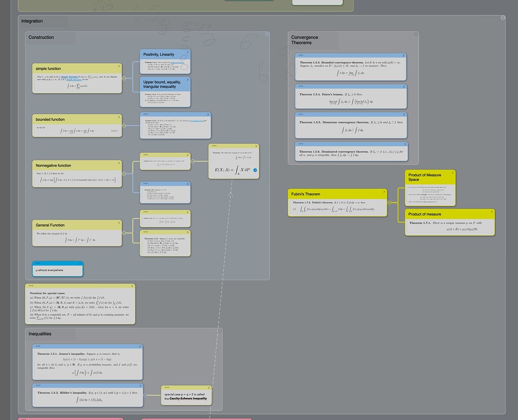Click more options on Jensen's inequality card
The width and height of the screenshot is (518, 420).
tap(39, 346)
